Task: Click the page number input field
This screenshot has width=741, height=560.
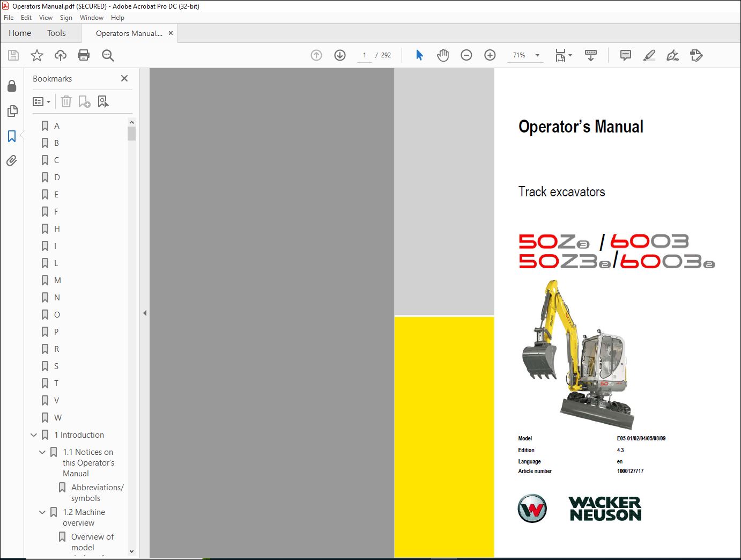Action: (365, 55)
